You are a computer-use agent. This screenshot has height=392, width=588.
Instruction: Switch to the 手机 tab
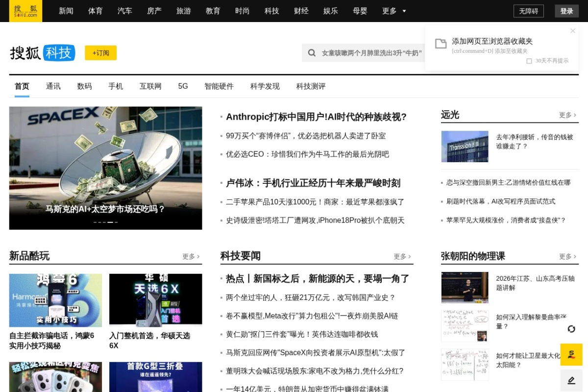pyautogui.click(x=116, y=86)
